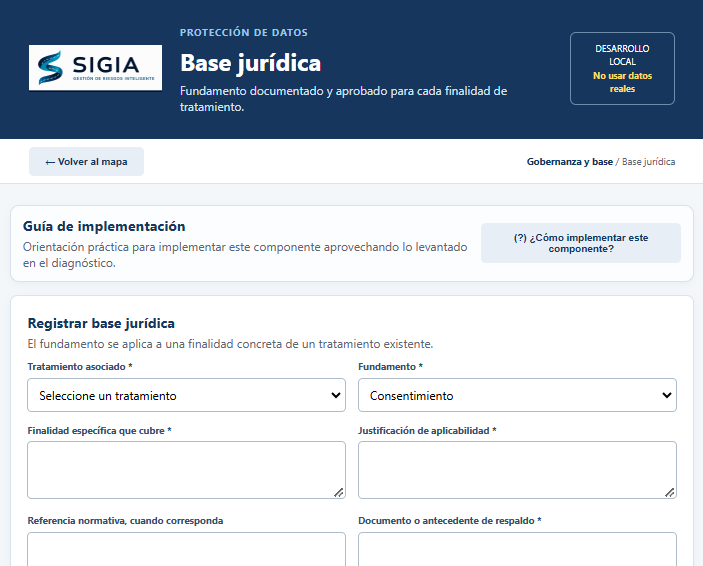Focus the Finalidad específica que cubre textarea
Screen dimensions: 703x566
[187, 470]
